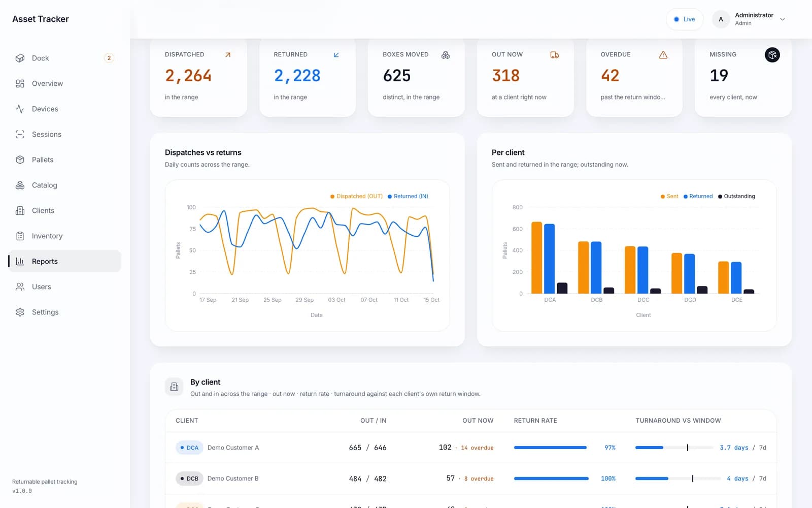This screenshot has width=812, height=508.
Task: Toggle Returned (IN) legend series
Action: click(408, 196)
